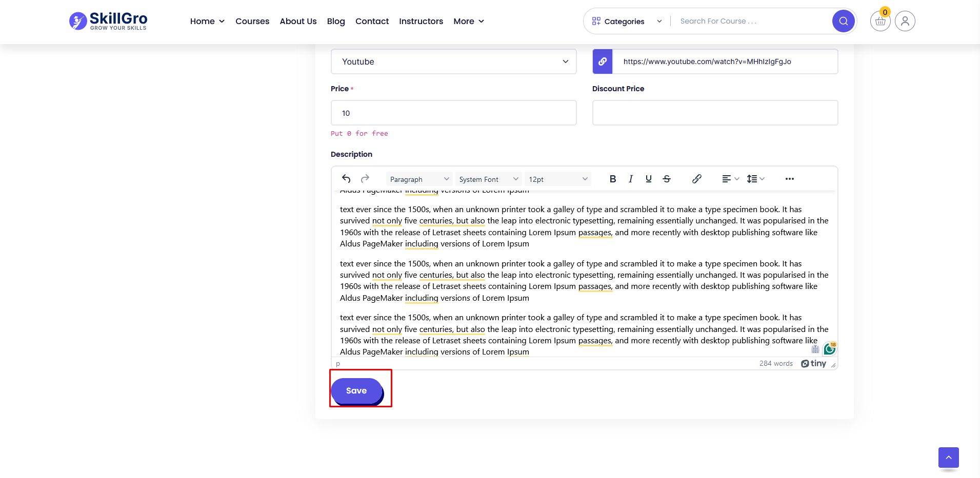
Task: Open the 12pt font size dropdown
Action: (558, 179)
